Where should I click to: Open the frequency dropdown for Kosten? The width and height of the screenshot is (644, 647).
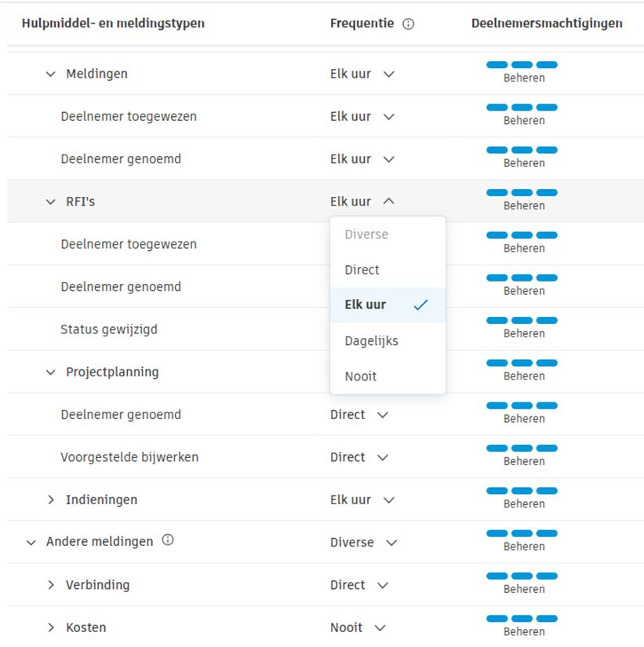pyautogui.click(x=380, y=627)
